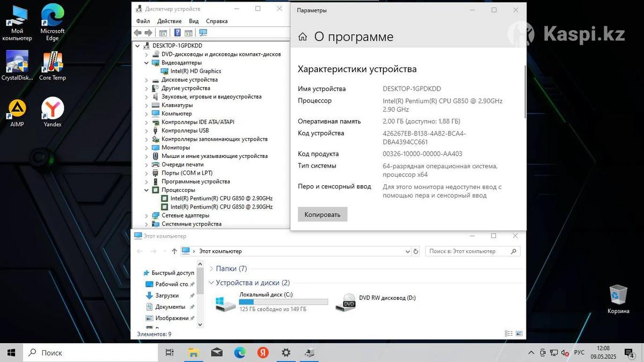Open the clock showing 12:08 09.05.2025
Viewport: 644px width, 362px height.
[604, 353]
